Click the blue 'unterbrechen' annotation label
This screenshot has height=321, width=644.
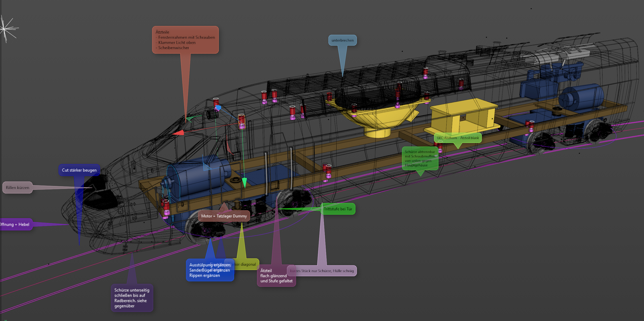[x=342, y=40]
